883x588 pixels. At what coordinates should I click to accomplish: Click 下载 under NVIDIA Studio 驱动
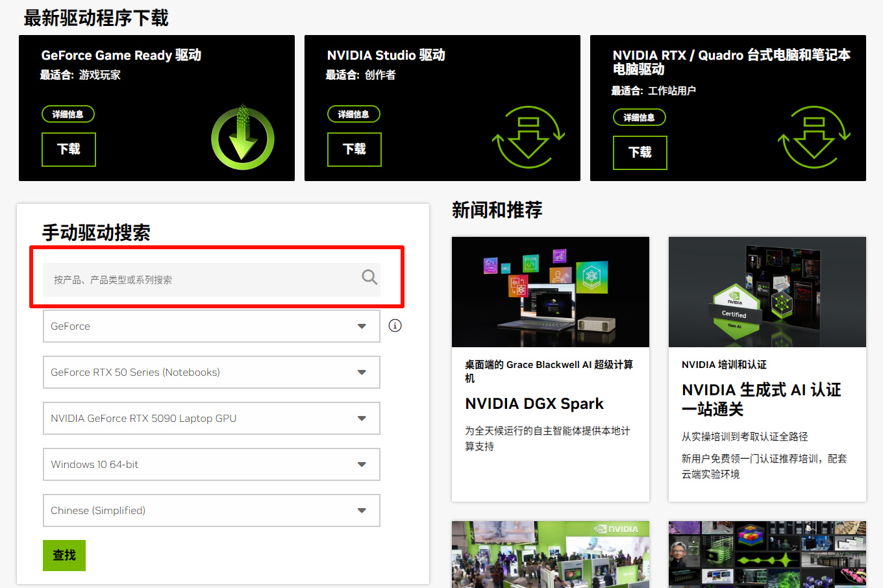pyautogui.click(x=354, y=149)
